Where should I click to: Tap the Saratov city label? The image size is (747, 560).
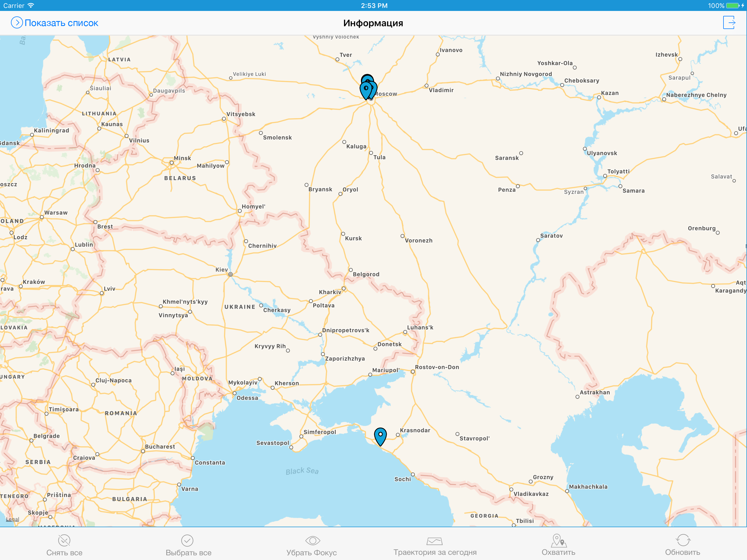552,236
